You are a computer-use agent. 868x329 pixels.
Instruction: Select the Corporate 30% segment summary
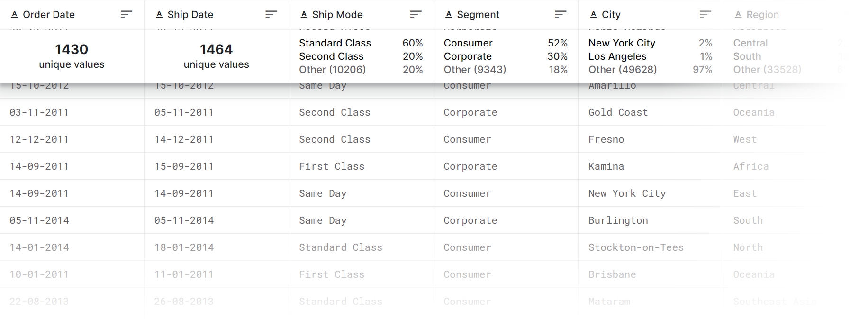click(x=505, y=56)
